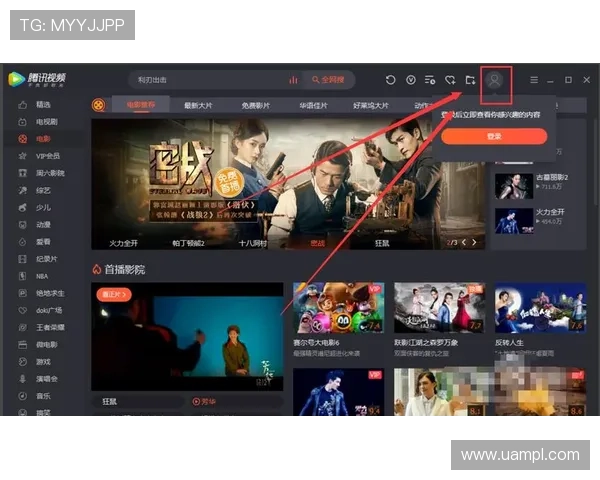The image size is (600, 480).
Task: Click the user avatar login icon
Action: click(x=494, y=80)
